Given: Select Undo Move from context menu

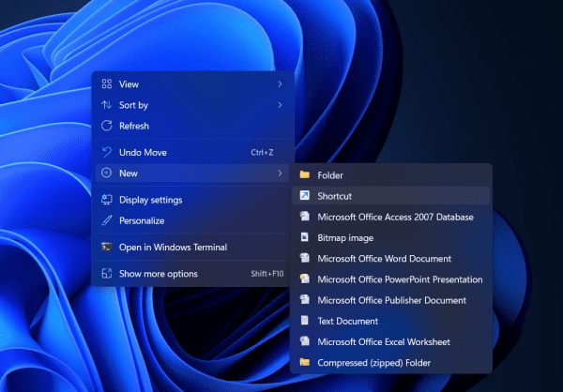Looking at the screenshot, I should click(x=143, y=152).
